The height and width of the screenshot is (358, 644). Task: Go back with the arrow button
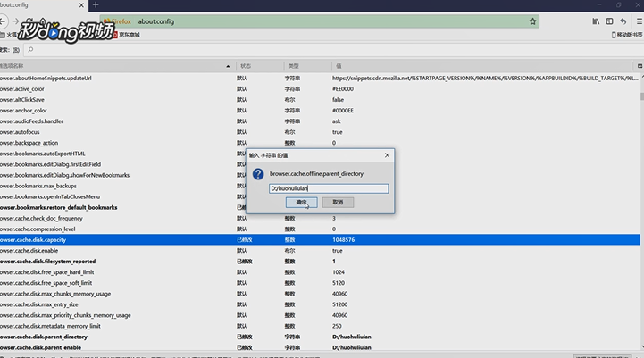click(3, 21)
